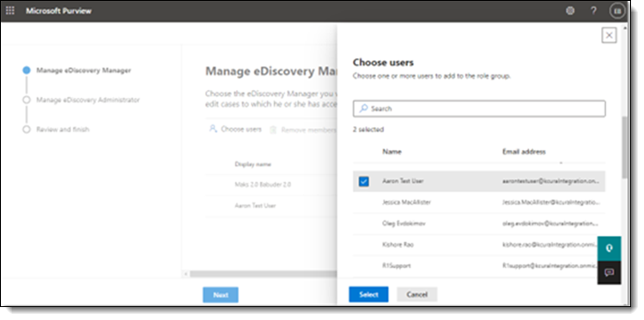Click the Select button
This screenshot has height=320, width=644.
coord(368,294)
